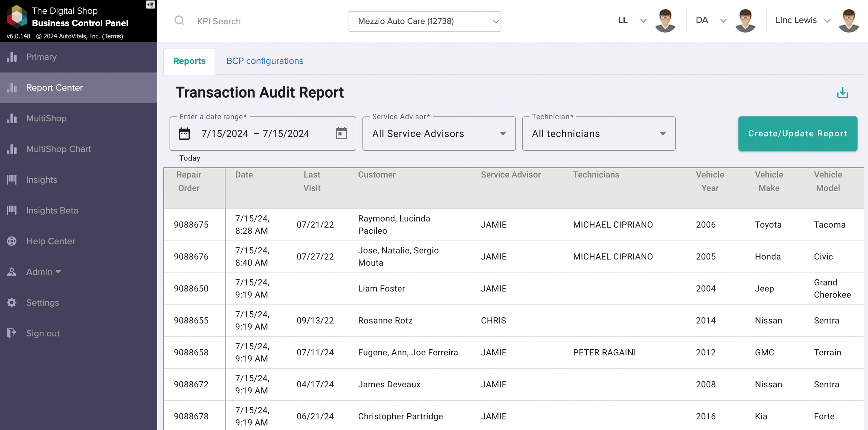Open Settings in the sidebar
This screenshot has width=868, height=430.
tap(79, 302)
